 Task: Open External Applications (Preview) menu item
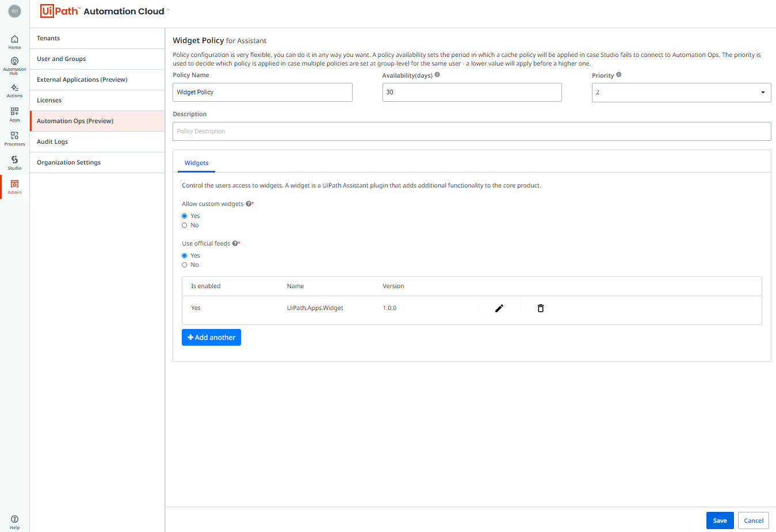click(97, 80)
